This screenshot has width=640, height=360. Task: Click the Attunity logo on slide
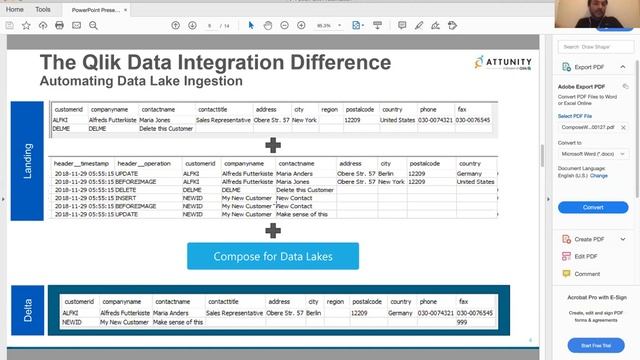point(503,62)
